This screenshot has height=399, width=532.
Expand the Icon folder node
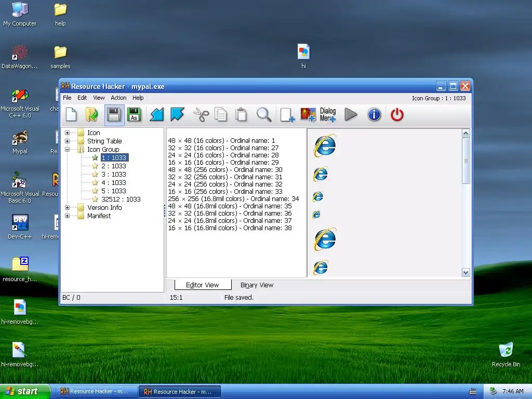point(67,132)
